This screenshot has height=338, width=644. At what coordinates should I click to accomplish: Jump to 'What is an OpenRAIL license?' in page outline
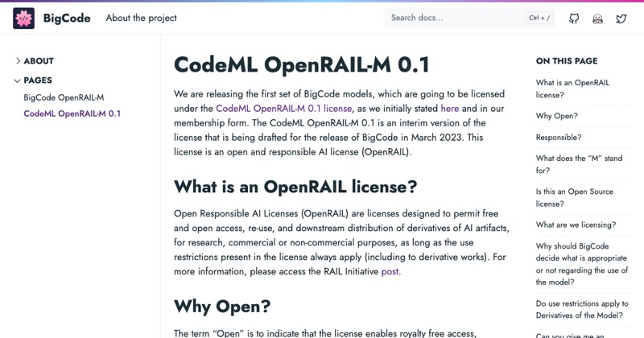[x=572, y=89]
